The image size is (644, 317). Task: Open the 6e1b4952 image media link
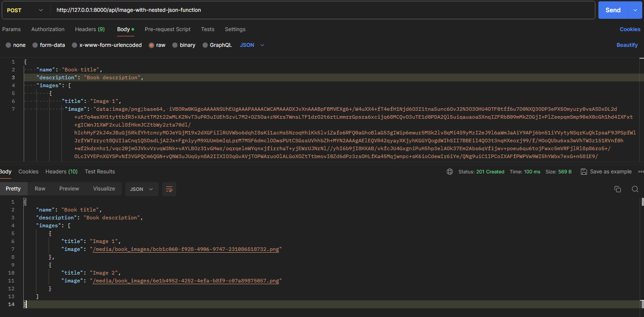[x=185, y=281]
